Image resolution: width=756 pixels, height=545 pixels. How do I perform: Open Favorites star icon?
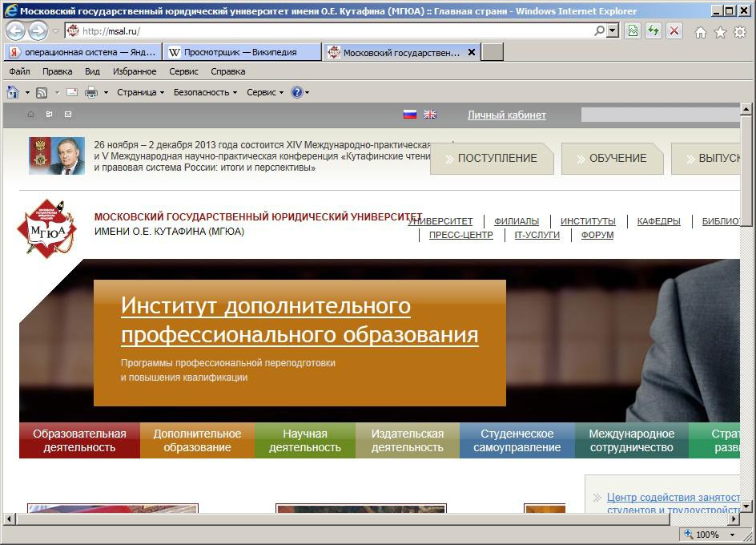point(720,32)
